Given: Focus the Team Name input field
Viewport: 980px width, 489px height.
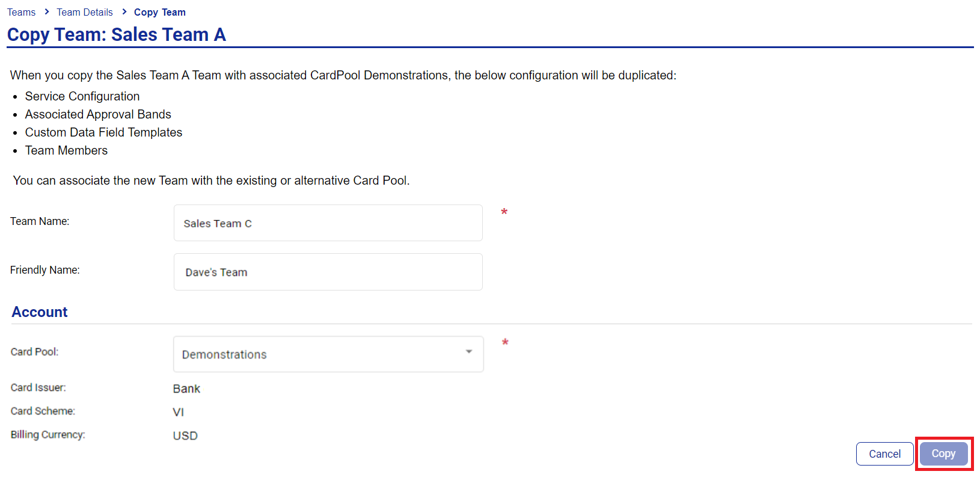Looking at the screenshot, I should click(x=328, y=223).
